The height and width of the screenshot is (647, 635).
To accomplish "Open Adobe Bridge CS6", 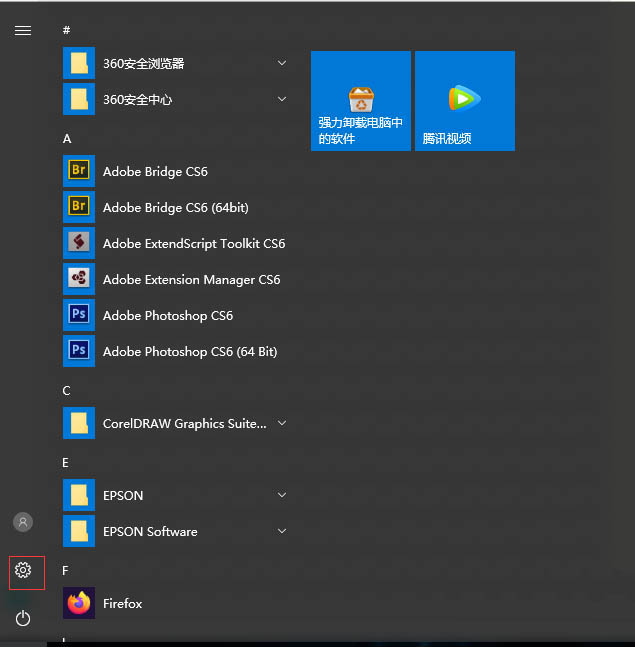I will (155, 171).
